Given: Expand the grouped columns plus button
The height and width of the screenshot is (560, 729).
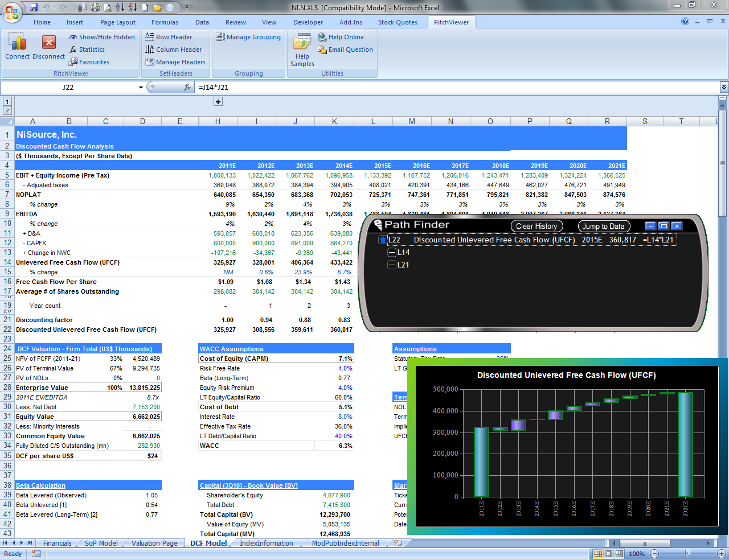Looking at the screenshot, I should (x=218, y=101).
